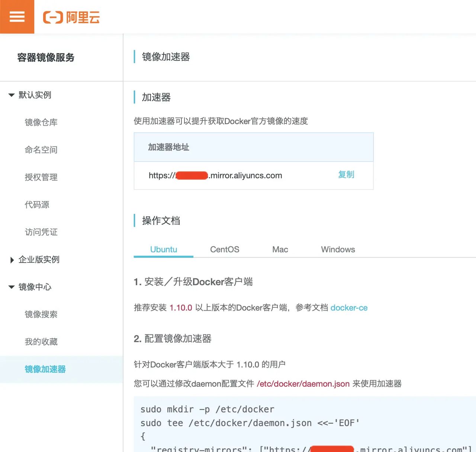476x452 pixels.
Task: Click the 使用加速器可以提升获取Docker官方镜像的速度 description
Action: [221, 121]
